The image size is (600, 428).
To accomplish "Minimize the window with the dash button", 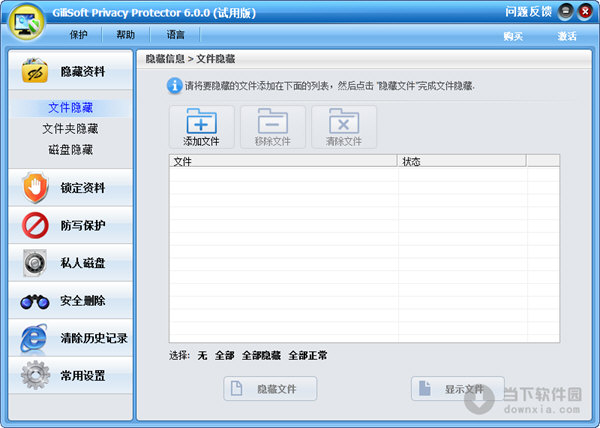I will (x=566, y=12).
